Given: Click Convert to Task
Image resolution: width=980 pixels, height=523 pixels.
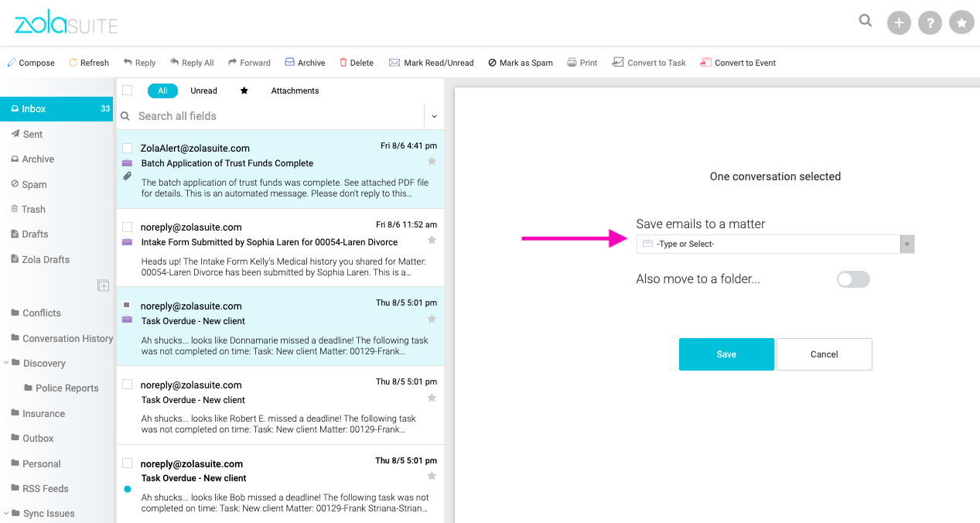Looking at the screenshot, I should [x=649, y=63].
